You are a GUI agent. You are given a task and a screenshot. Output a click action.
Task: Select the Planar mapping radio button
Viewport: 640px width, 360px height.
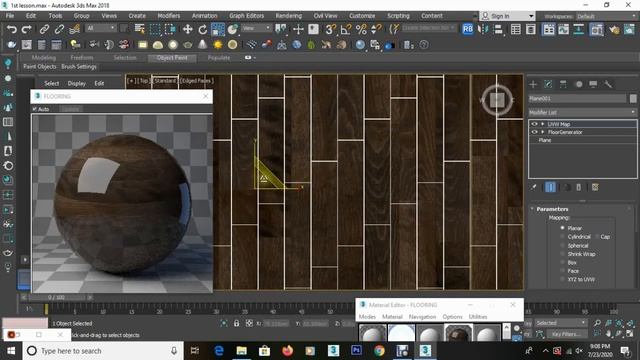pos(562,228)
